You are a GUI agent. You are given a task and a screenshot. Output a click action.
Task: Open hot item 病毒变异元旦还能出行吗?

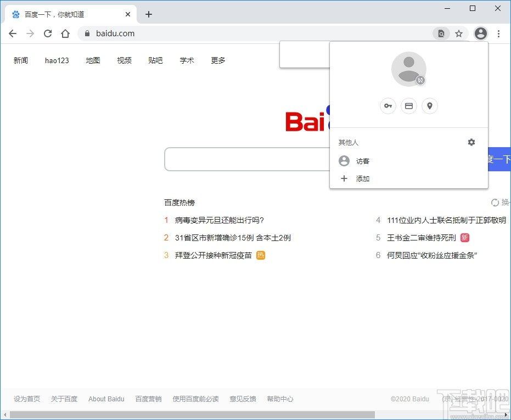pos(220,220)
